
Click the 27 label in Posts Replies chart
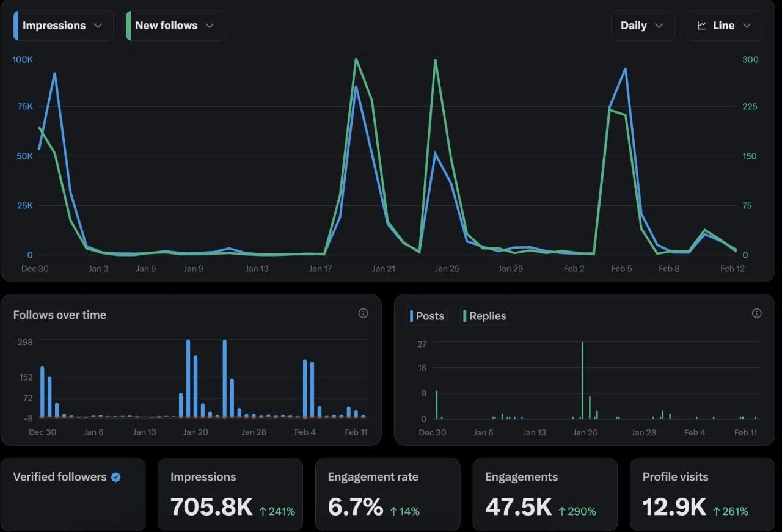(x=422, y=344)
